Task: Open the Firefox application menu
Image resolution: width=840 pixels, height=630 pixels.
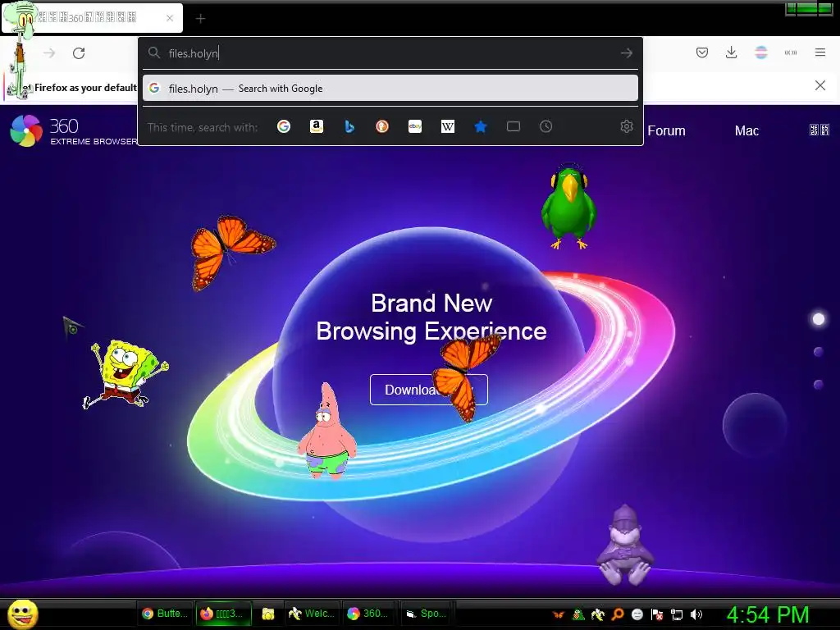Action: [x=820, y=52]
